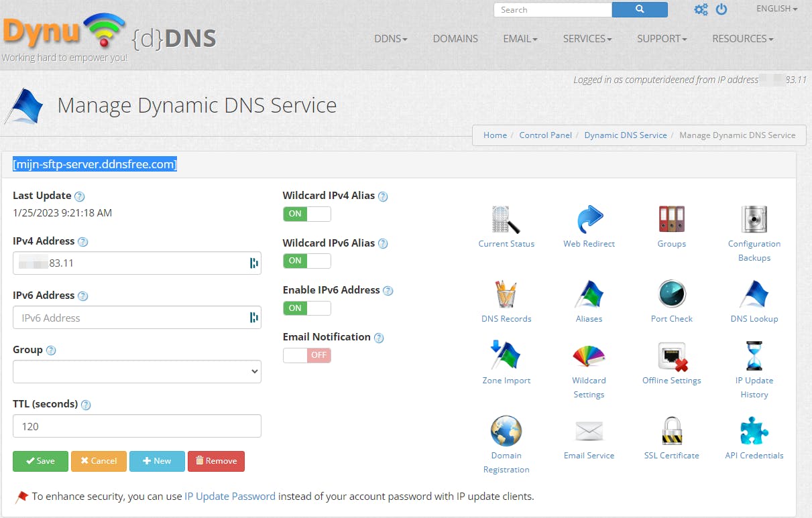The image size is (812, 518).
Task: Click the search magnifier button
Action: pos(640,9)
